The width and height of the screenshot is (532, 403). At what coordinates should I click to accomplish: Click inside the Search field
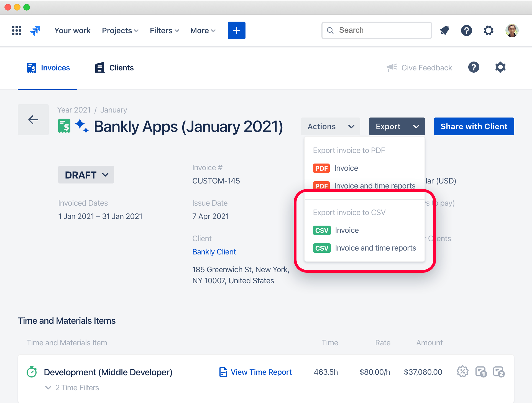(376, 30)
